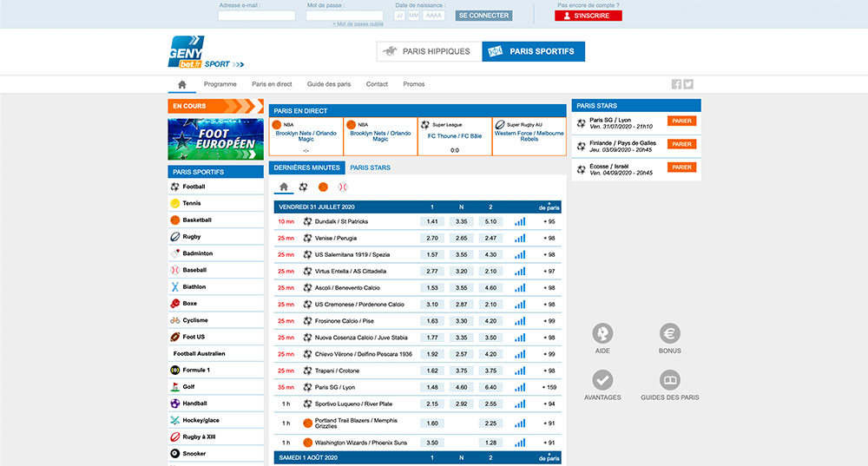Open the Programme menu item
Image resolution: width=868 pixels, height=466 pixels.
tap(220, 84)
